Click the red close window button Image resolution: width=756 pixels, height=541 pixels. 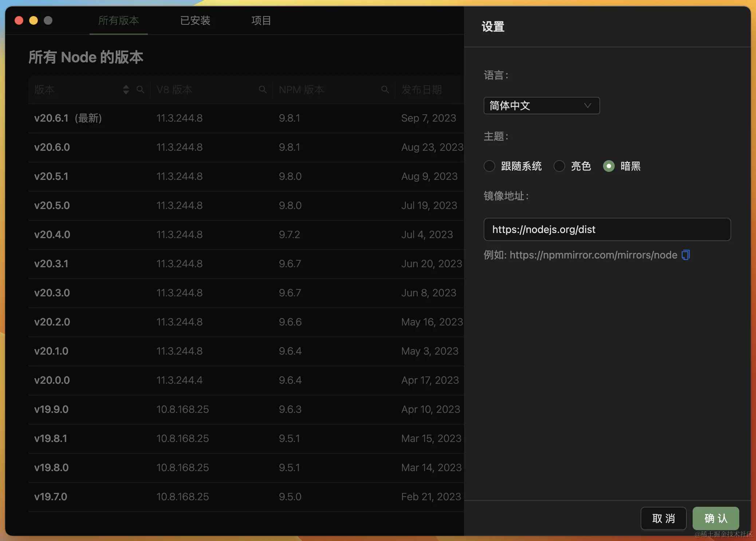click(19, 20)
